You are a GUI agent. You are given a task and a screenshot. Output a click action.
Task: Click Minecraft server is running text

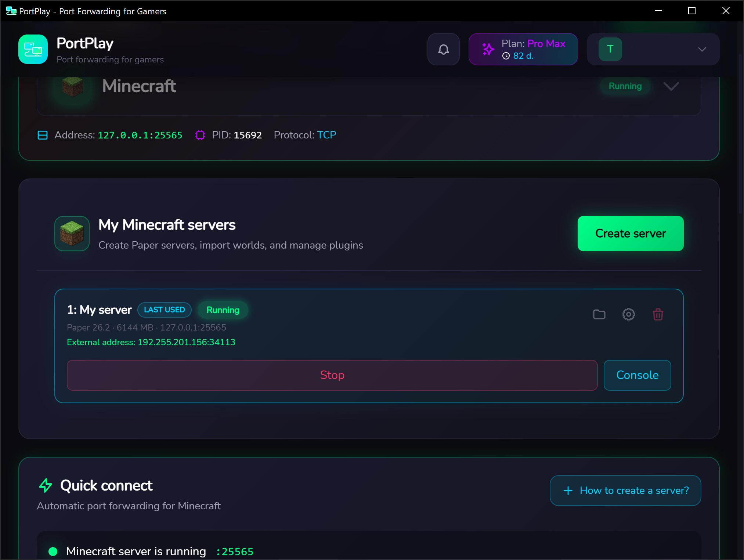136,552
